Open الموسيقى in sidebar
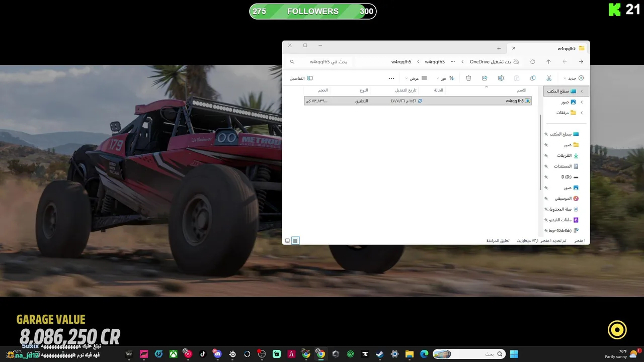This screenshot has width=644, height=362. click(x=562, y=198)
